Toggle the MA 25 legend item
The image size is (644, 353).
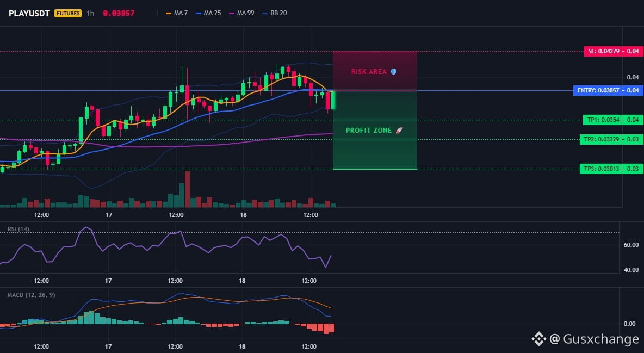[x=208, y=13]
